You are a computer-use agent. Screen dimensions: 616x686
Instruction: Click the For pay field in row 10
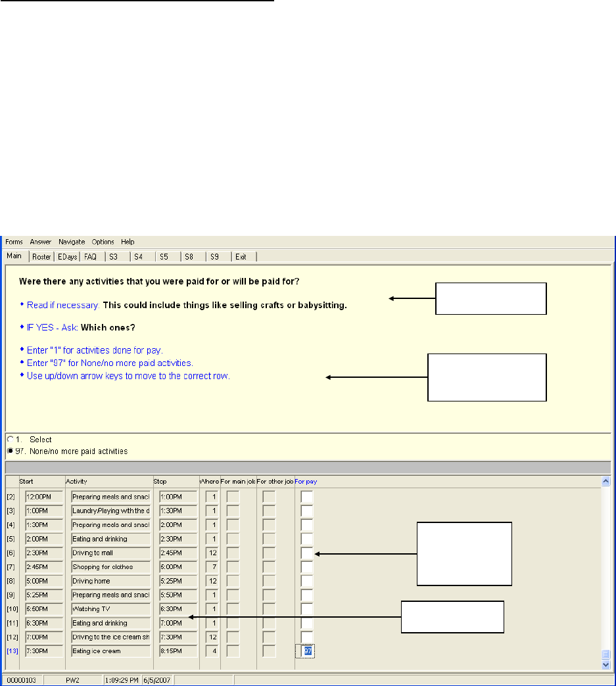[x=307, y=609]
